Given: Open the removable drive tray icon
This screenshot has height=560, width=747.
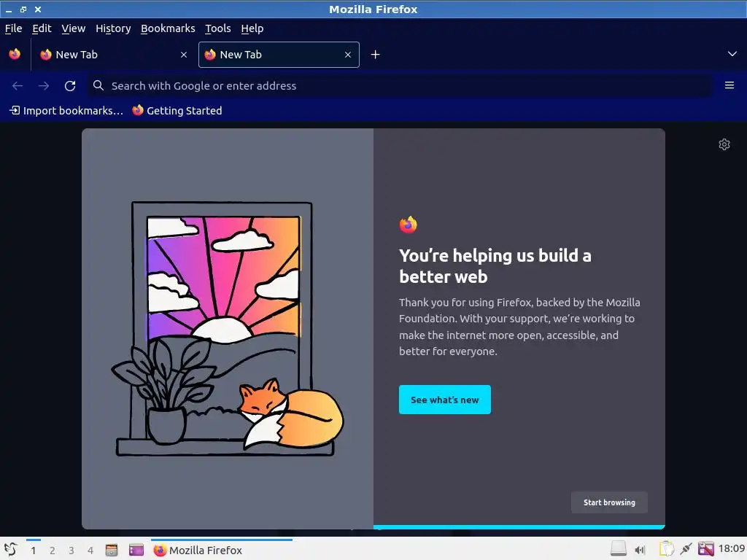Looking at the screenshot, I should pyautogui.click(x=619, y=549).
